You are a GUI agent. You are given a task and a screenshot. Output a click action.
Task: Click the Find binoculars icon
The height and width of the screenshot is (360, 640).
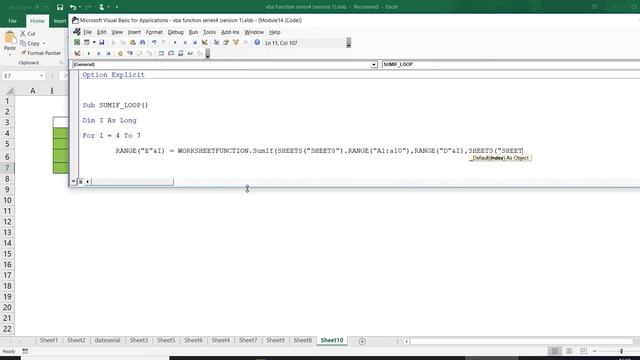(x=142, y=42)
